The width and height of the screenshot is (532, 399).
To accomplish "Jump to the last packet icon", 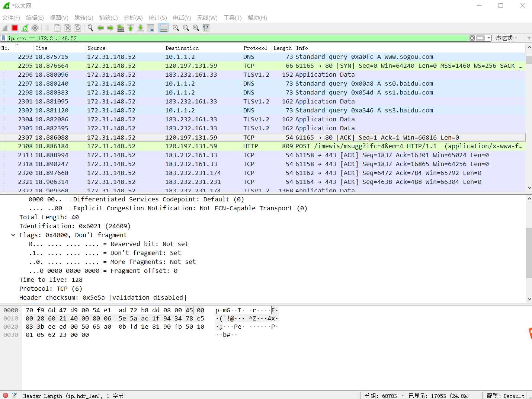I will click(141, 28).
